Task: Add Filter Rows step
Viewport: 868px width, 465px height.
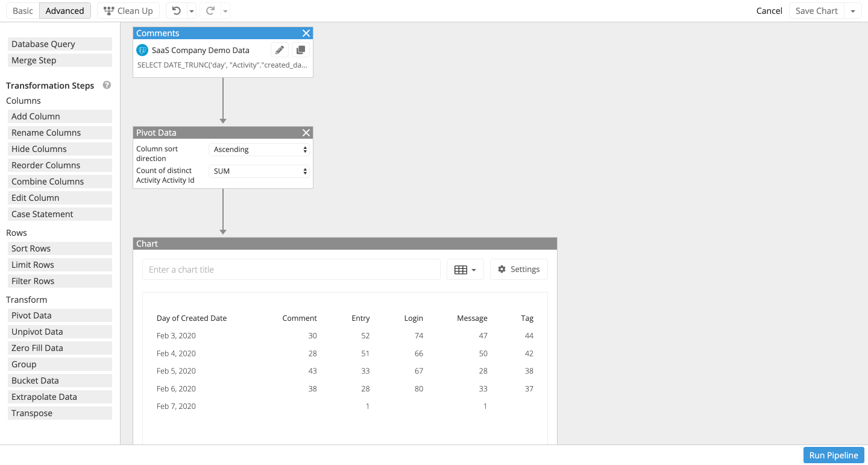Action: click(60, 281)
